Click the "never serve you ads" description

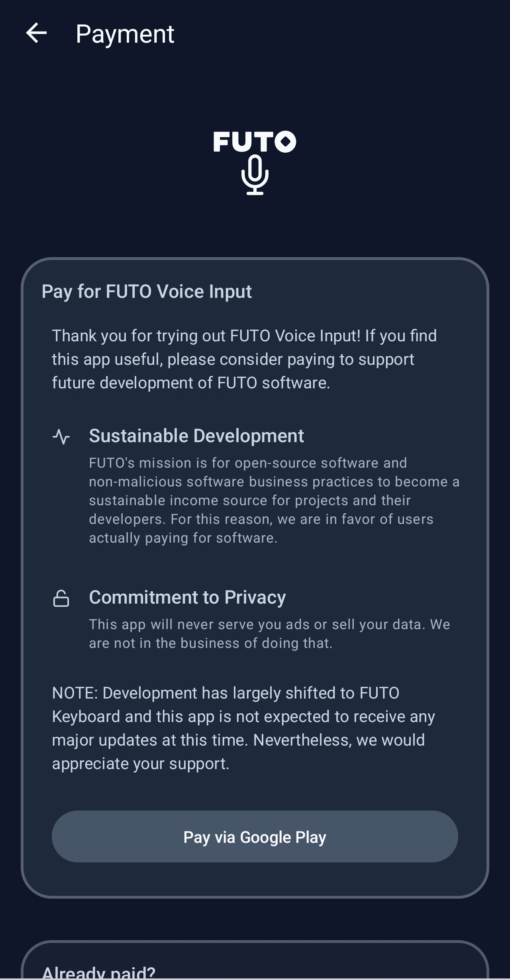[x=269, y=634]
